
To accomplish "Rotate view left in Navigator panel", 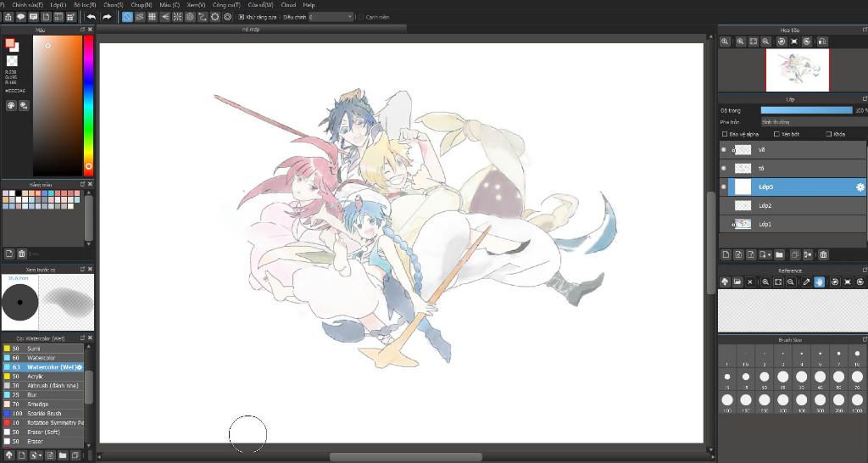I will coord(782,42).
